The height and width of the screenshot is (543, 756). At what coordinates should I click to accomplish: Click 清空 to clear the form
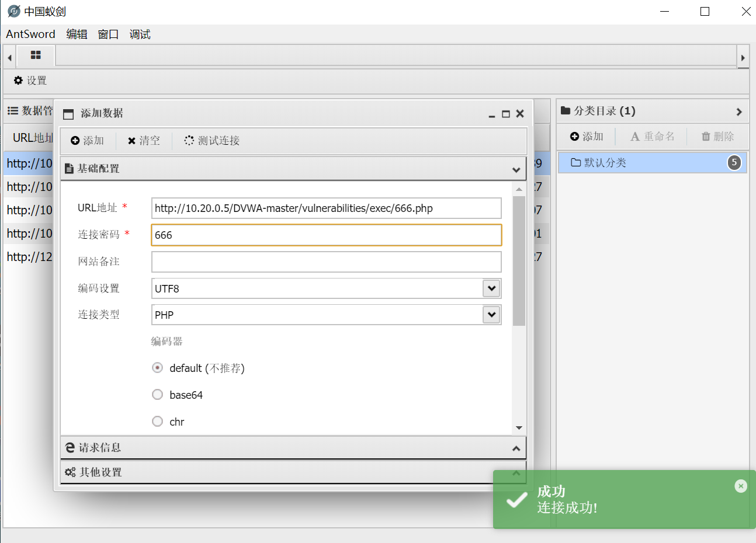coord(144,140)
